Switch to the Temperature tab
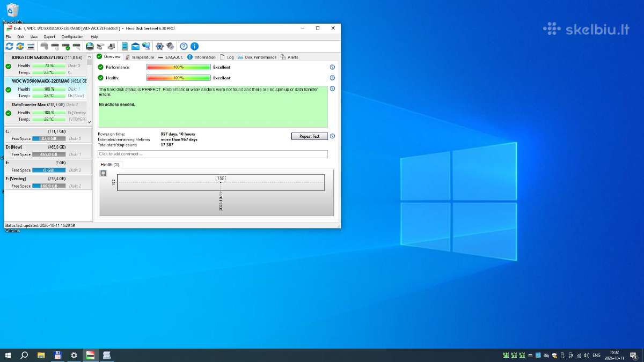The image size is (644, 362). tap(139, 57)
